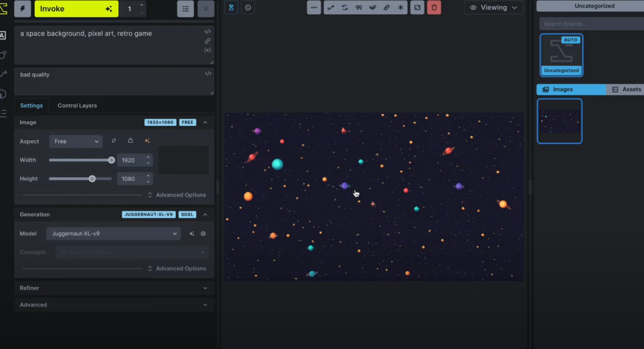Open the Aspect dropdown set to Free

point(76,141)
